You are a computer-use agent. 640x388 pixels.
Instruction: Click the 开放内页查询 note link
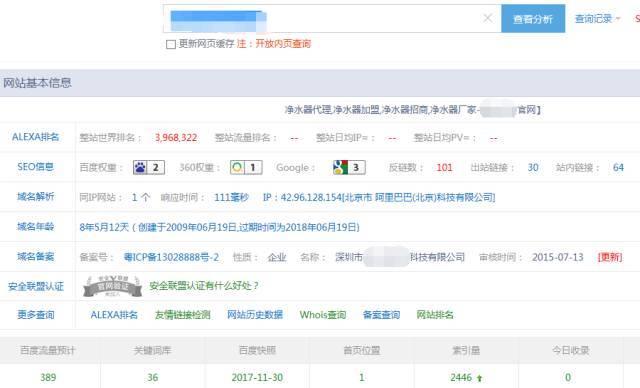[x=283, y=44]
